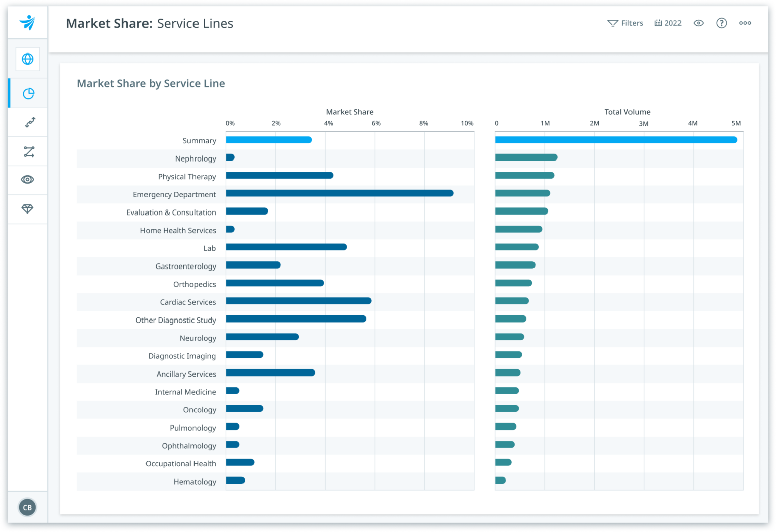Open the help question mark icon
776x532 pixels.
click(x=721, y=23)
